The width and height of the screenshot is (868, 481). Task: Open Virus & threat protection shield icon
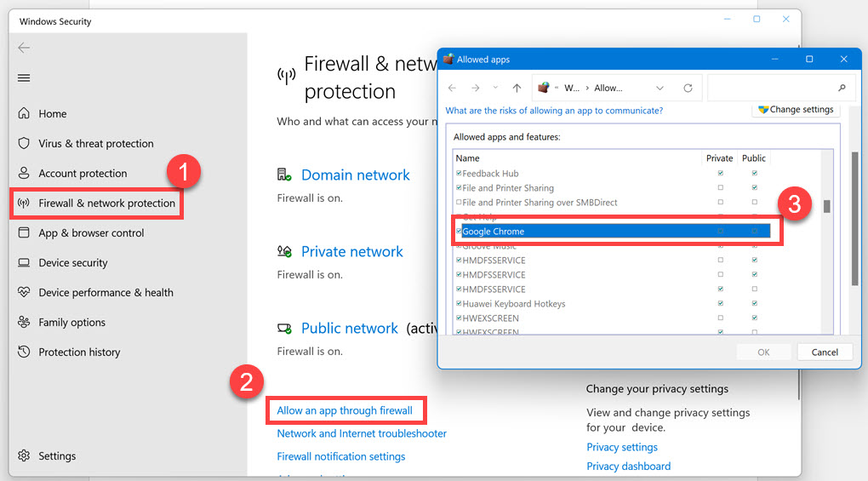24,144
